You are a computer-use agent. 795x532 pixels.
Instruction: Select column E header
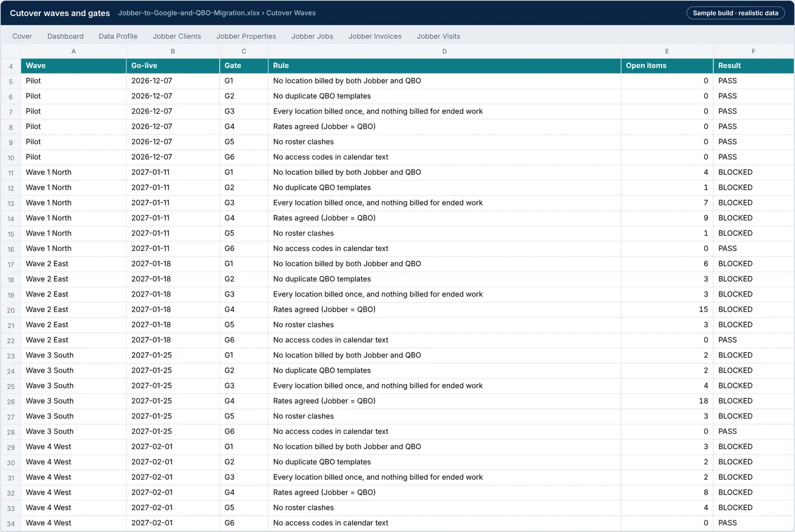[x=667, y=51]
